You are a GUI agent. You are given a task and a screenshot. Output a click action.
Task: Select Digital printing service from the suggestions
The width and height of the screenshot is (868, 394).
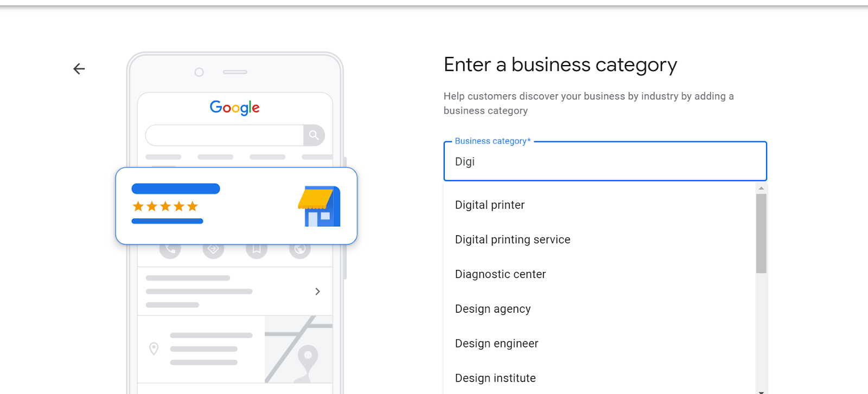point(512,239)
